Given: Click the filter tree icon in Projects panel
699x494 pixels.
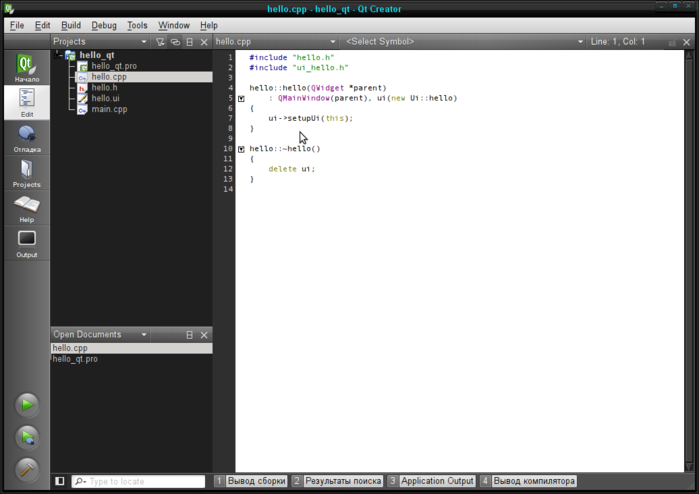Looking at the screenshot, I should coord(160,42).
